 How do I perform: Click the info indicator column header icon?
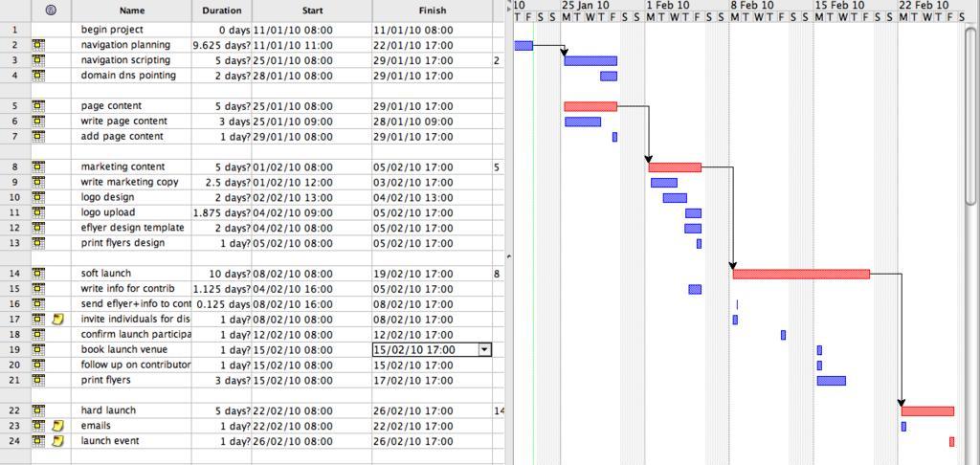pos(51,11)
